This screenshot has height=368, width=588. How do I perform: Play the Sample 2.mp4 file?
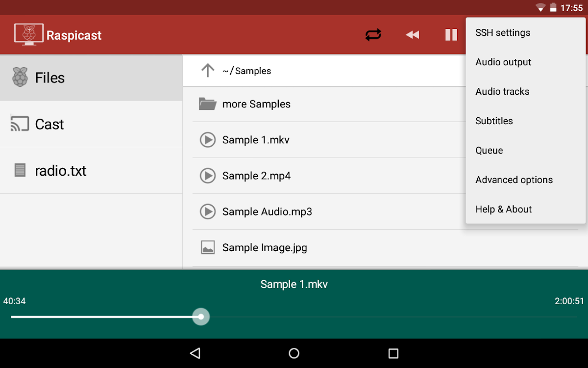tap(256, 176)
